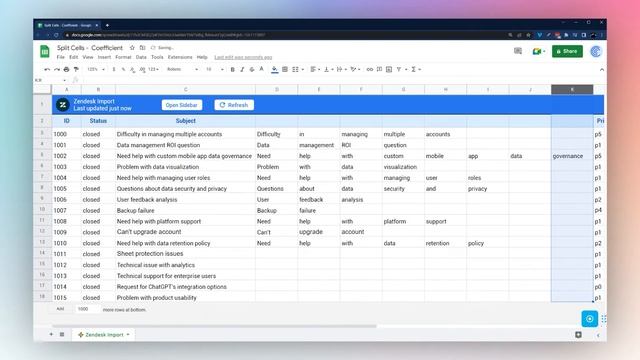Image resolution: width=640 pixels, height=360 pixels.
Task: Select column C header
Action: 186,89
